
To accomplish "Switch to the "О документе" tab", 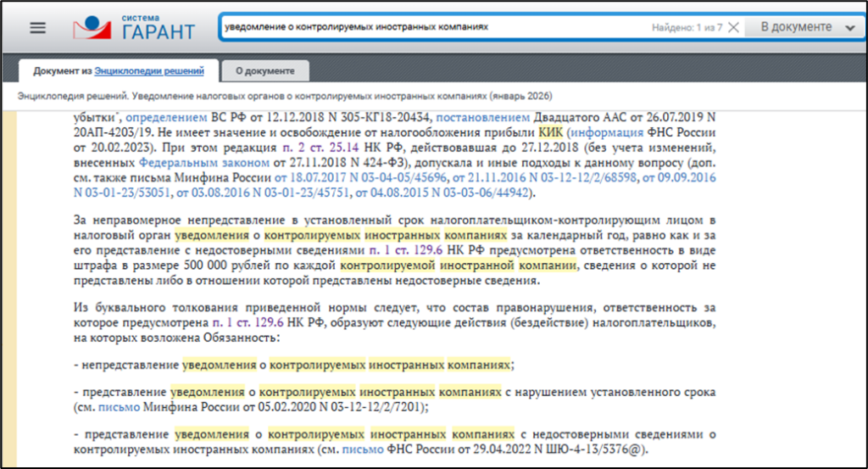I will [264, 71].
